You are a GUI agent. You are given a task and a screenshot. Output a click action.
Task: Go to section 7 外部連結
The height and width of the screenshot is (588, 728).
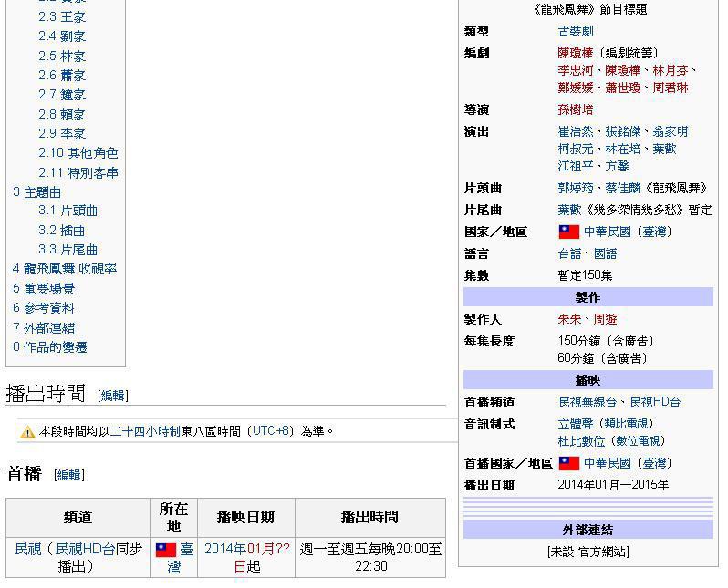tap(44, 328)
